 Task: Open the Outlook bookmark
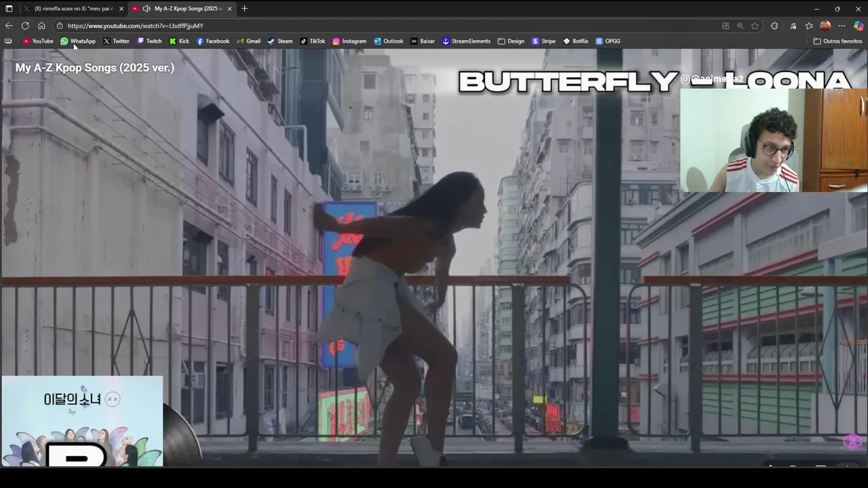(x=389, y=41)
